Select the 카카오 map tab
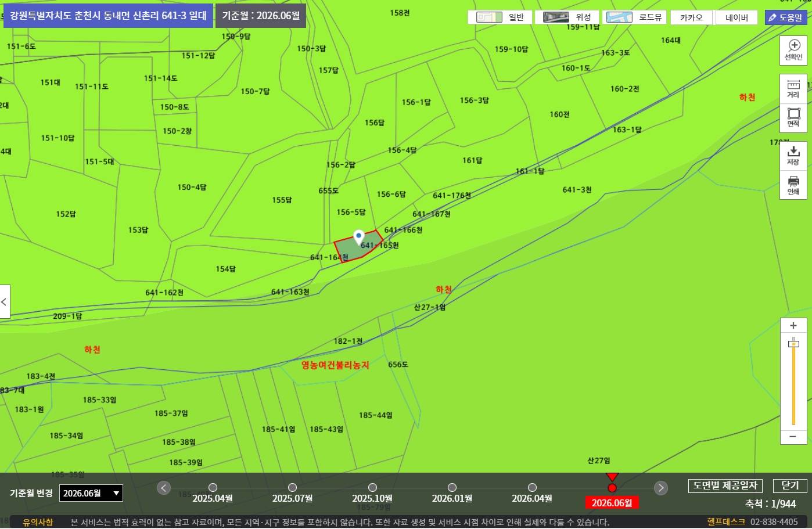This screenshot has height=529, width=812. pos(691,17)
